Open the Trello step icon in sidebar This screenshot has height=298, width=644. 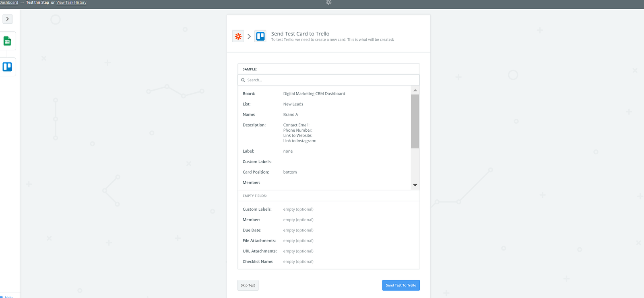point(7,67)
